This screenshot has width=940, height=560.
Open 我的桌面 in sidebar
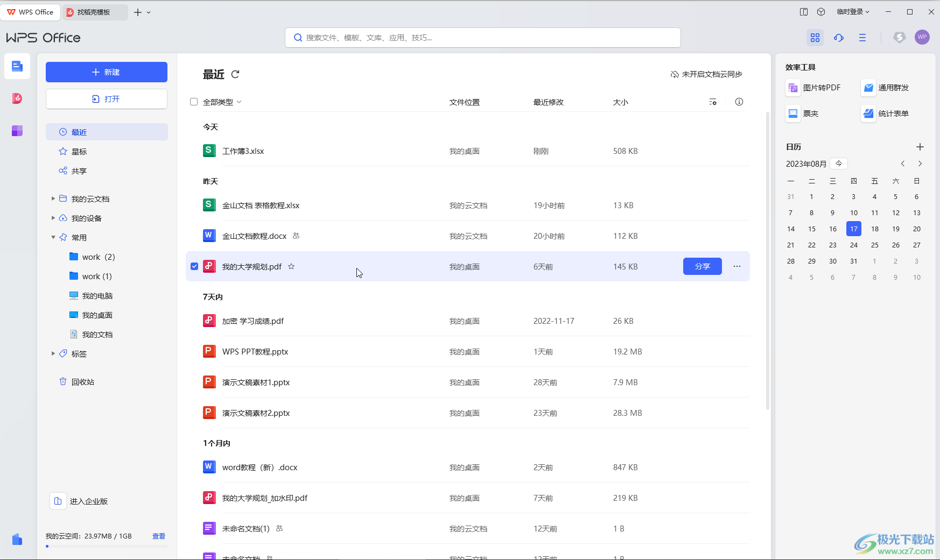91,315
